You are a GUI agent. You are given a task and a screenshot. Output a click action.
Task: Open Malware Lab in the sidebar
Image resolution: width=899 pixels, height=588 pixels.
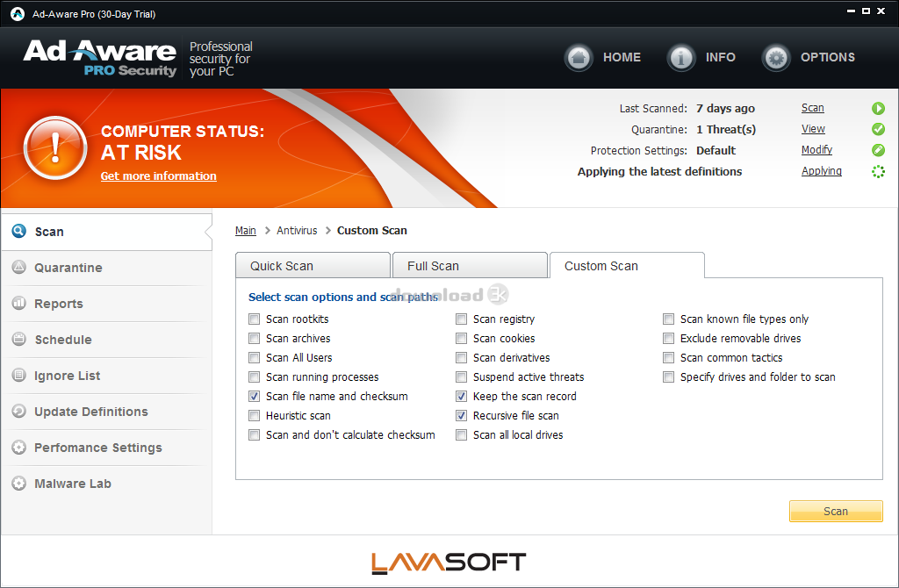106,484
